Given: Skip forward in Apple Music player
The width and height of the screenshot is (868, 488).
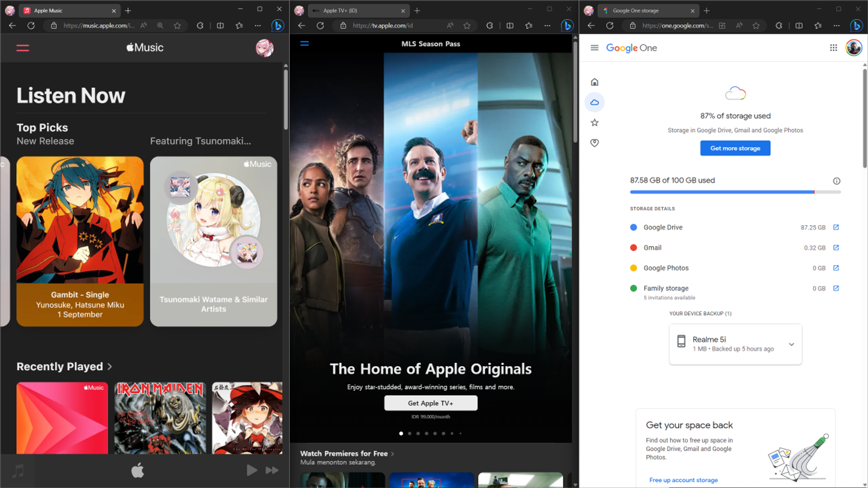Looking at the screenshot, I should 272,470.
